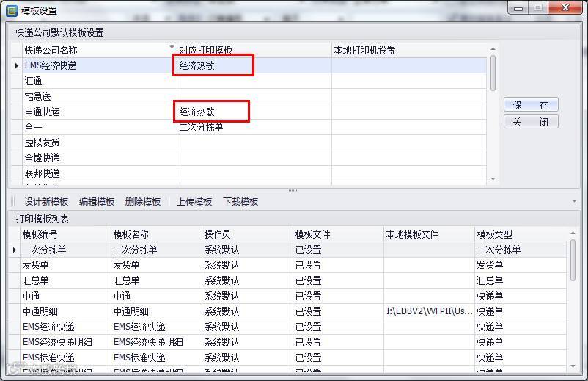Click the upper grid scroll up arrow
This screenshot has width=588, height=381.
(x=493, y=48)
